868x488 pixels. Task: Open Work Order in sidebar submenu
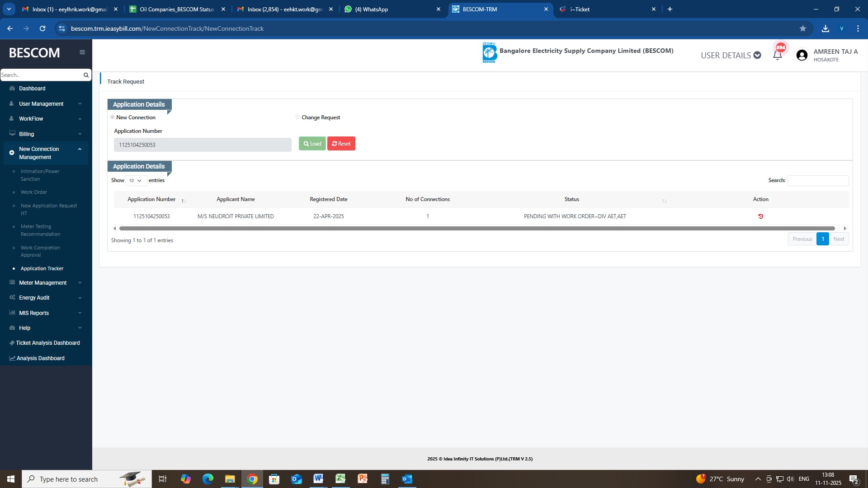coord(34,192)
